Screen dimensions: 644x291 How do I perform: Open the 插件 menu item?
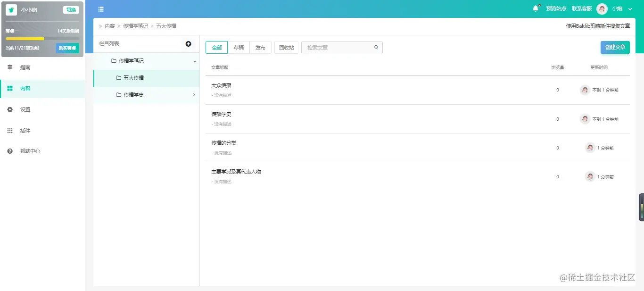click(42, 131)
